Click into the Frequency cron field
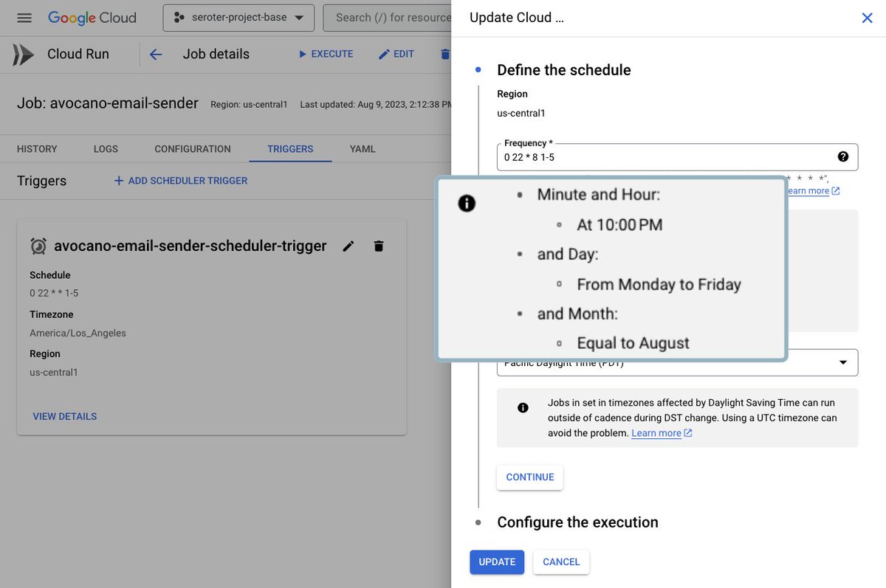 tap(677, 157)
